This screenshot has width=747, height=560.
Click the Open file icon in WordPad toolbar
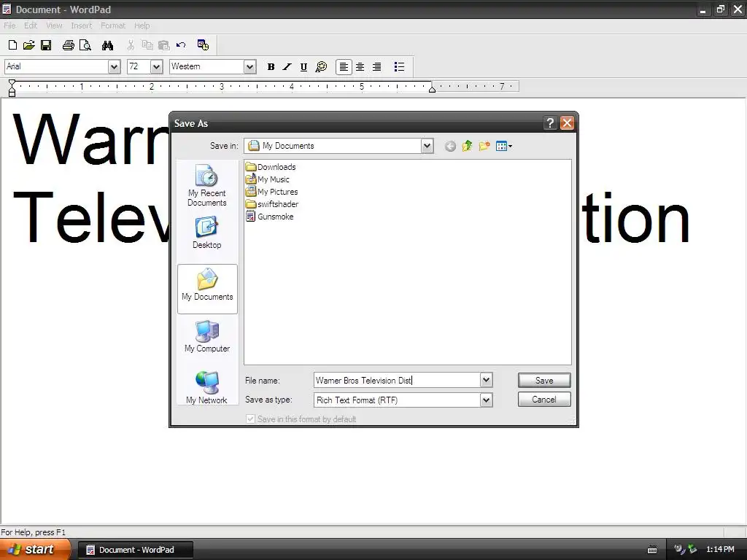click(29, 45)
